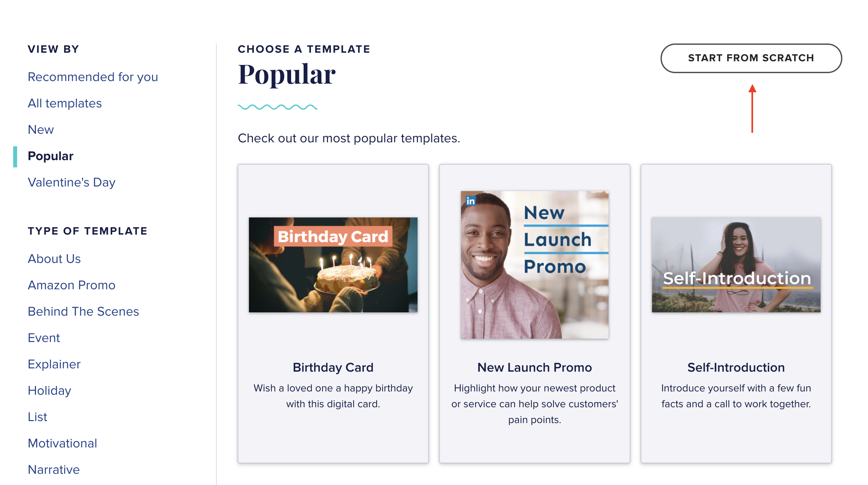This screenshot has height=485, width=868.
Task: Select the Recommended for you menu item
Action: 93,77
